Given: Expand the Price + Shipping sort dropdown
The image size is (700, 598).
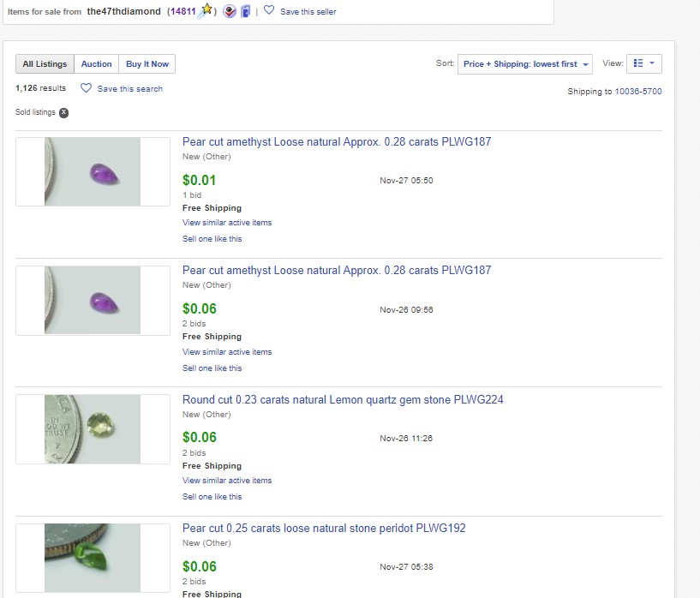Looking at the screenshot, I should (x=525, y=63).
